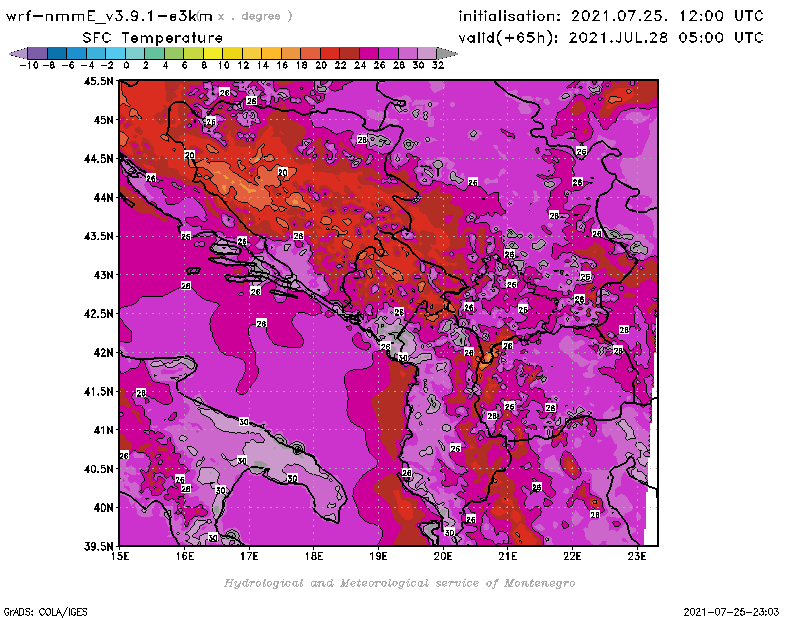Select the teal 2 to 4 legend swatch

pos(155,53)
